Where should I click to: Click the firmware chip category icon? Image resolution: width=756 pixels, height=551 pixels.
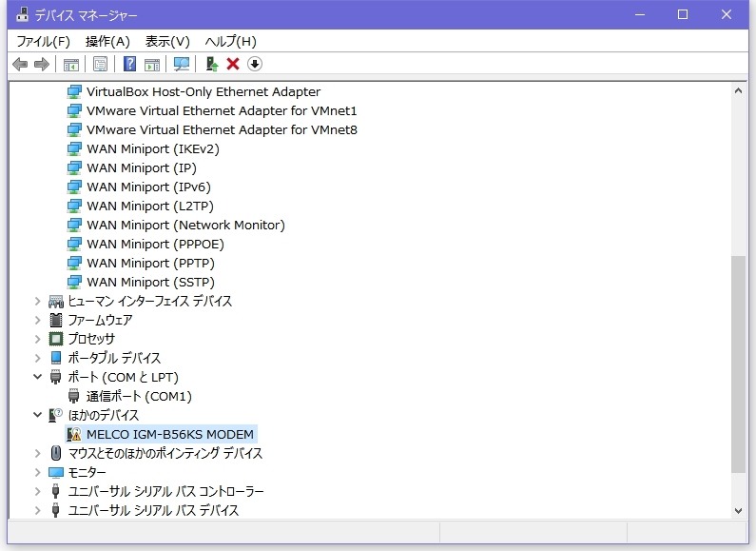(x=56, y=320)
